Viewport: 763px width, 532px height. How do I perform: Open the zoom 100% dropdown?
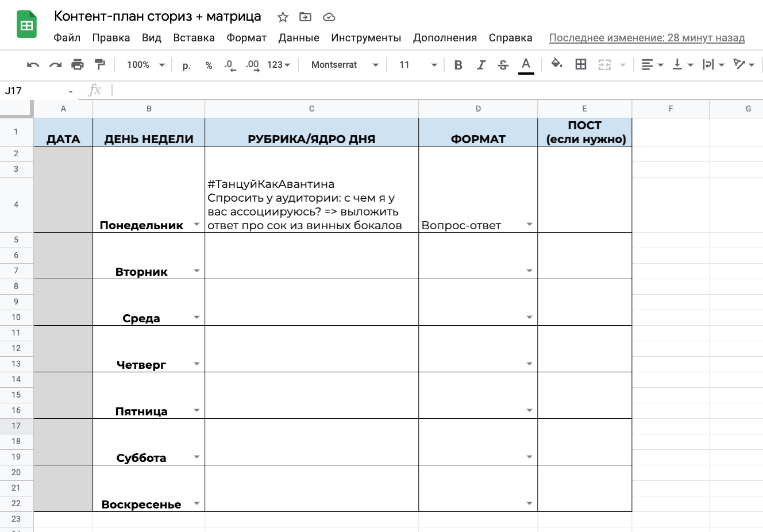(x=145, y=65)
